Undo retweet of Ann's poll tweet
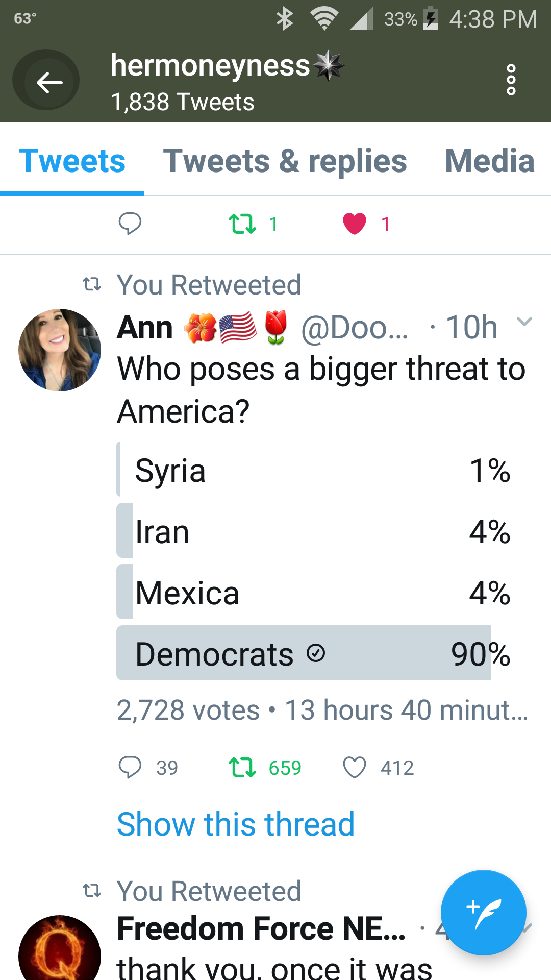 (242, 767)
